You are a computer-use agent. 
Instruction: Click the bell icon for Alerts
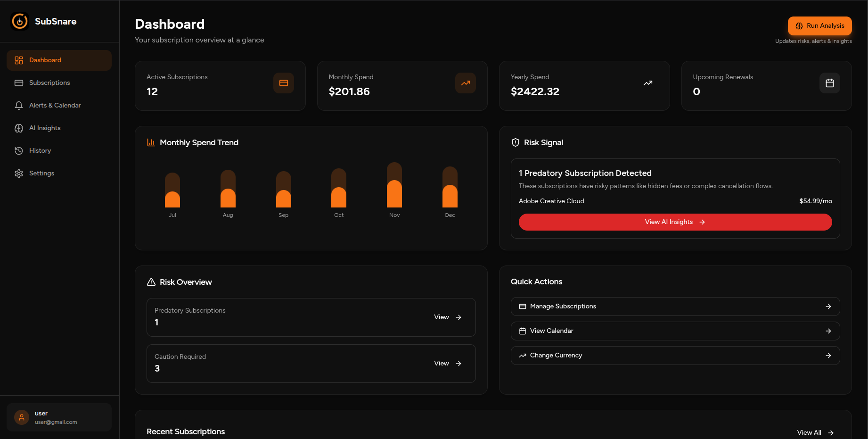[x=19, y=106]
